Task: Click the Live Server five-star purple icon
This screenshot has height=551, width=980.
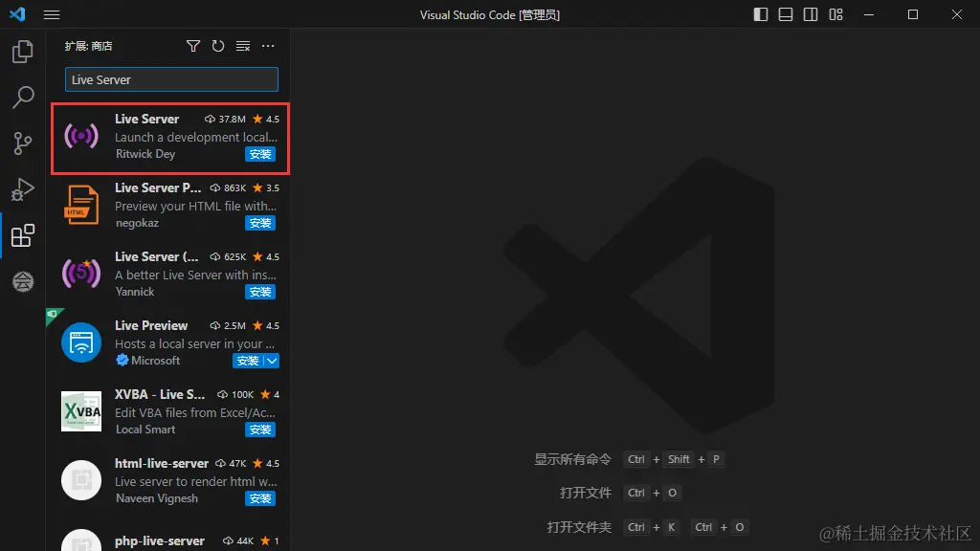Action: click(x=81, y=274)
